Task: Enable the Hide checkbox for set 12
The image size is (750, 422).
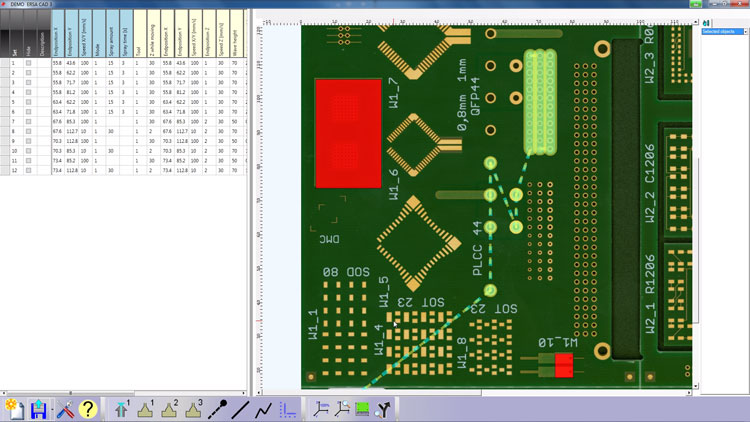Action: coord(29,170)
